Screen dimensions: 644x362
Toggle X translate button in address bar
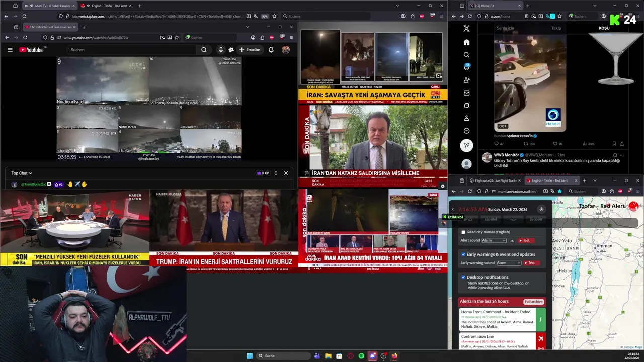click(x=552, y=16)
